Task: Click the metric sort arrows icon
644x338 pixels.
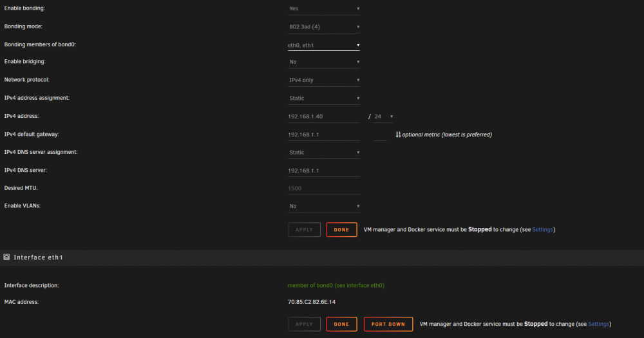Action: 398,135
